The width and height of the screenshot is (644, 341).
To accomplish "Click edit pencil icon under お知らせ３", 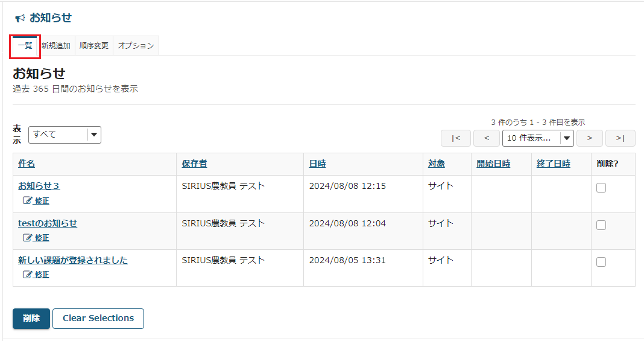I will click(x=27, y=200).
